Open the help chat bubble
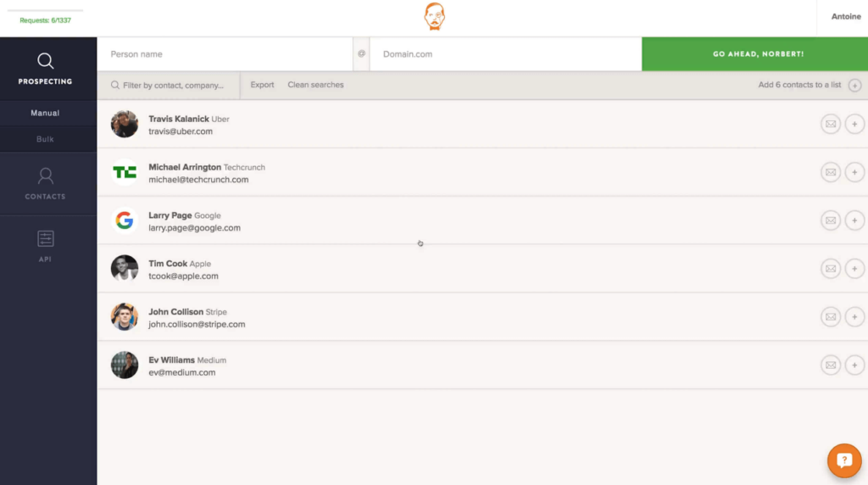This screenshot has width=868, height=485. [x=844, y=460]
